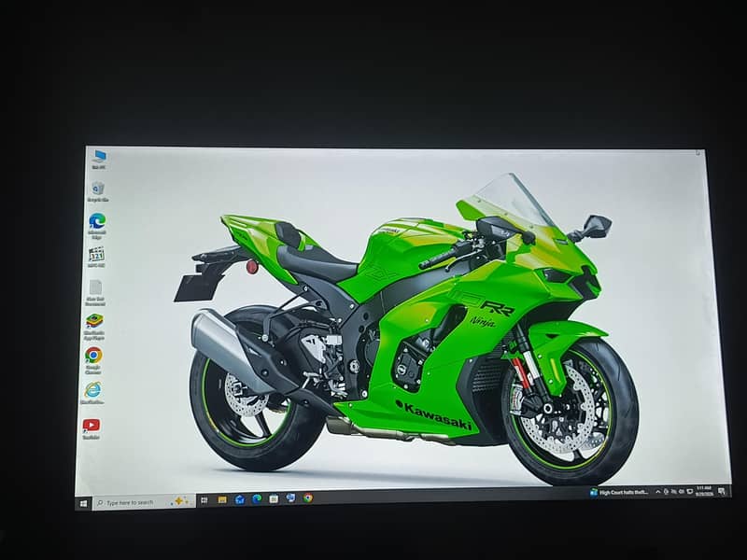Click the sparkle highlight icon in search box

pyautogui.click(x=179, y=501)
